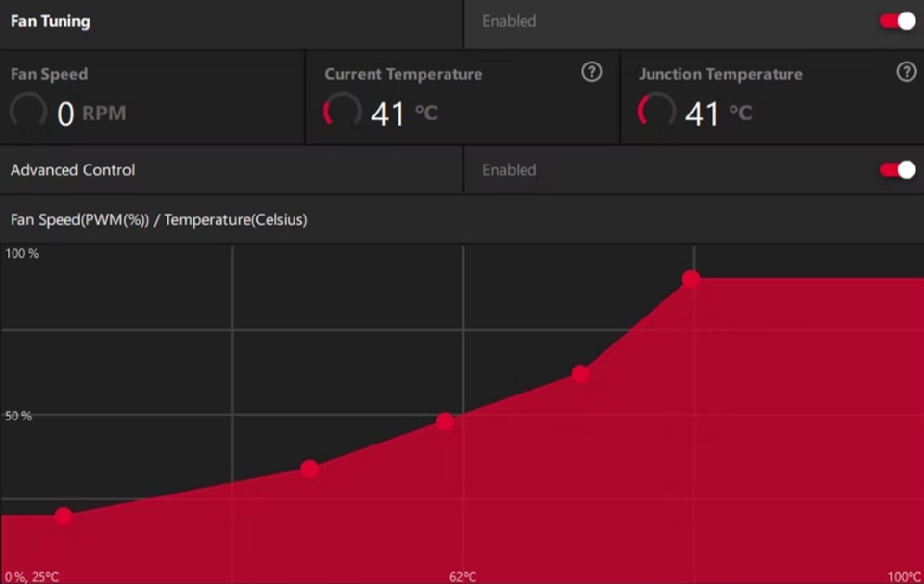Click the Fan Speed(PWM(%)) / Temperature(Celsius) heading
The image size is (924, 584).
[x=159, y=219]
